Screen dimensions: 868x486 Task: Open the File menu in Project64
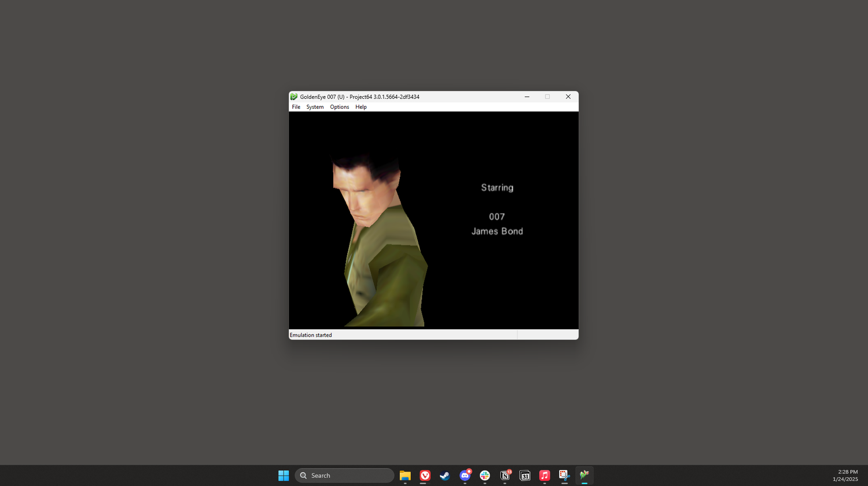click(x=296, y=107)
